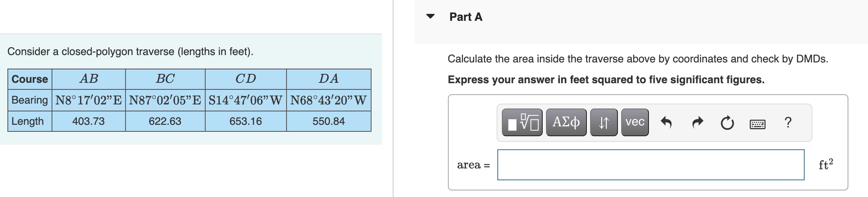Collapse the Part A section triangle
This screenshot has height=197, width=868.
[430, 17]
